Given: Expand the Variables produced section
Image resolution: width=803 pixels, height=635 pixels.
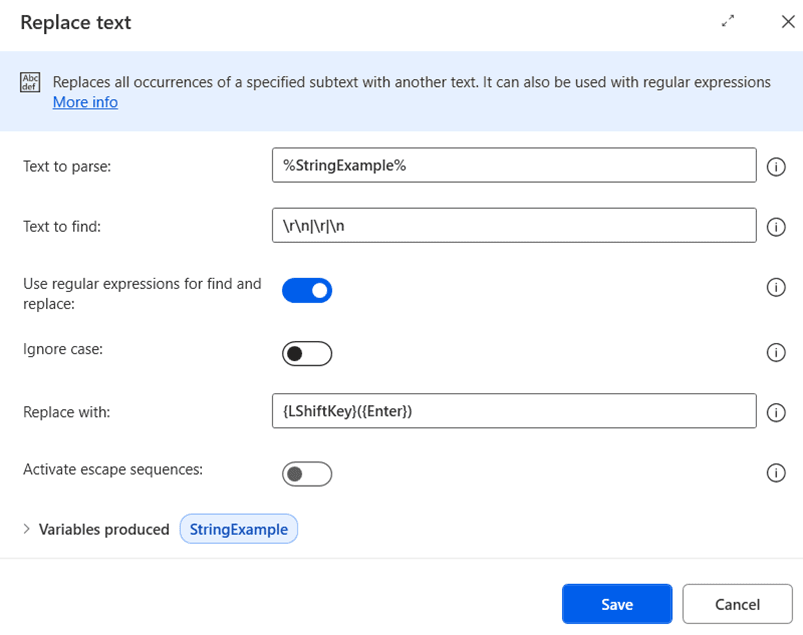Looking at the screenshot, I should (x=27, y=529).
